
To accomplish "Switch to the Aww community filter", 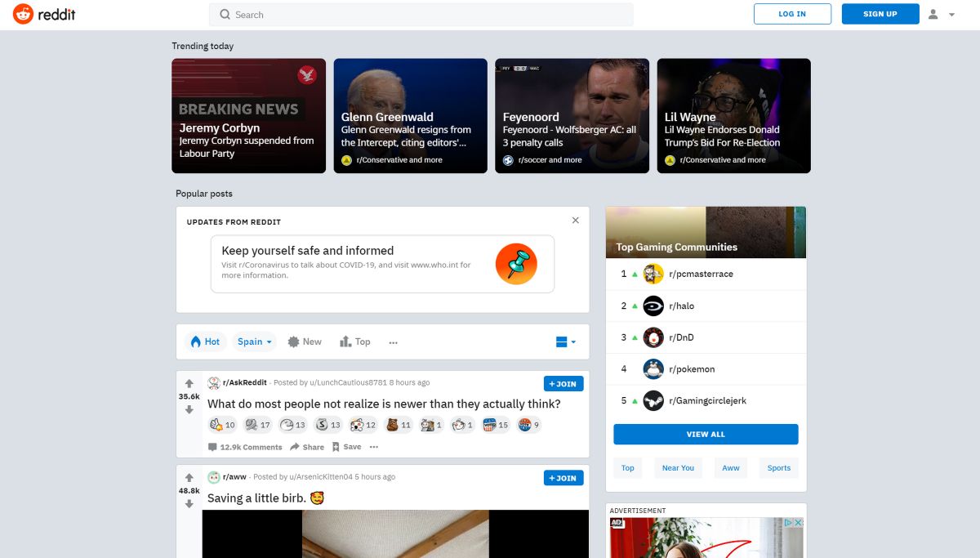I will (730, 467).
